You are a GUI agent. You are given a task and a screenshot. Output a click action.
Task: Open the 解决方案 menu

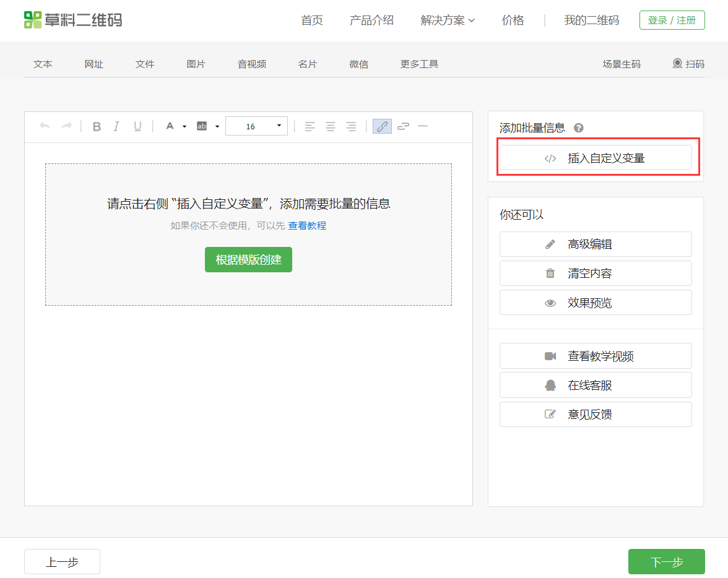(x=448, y=20)
